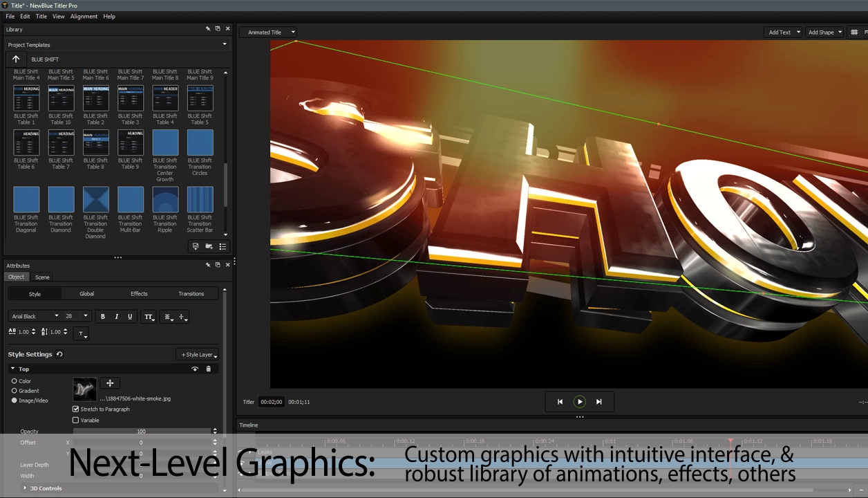Open the Animated Title dropdown
The height and width of the screenshot is (498, 868).
coord(268,32)
